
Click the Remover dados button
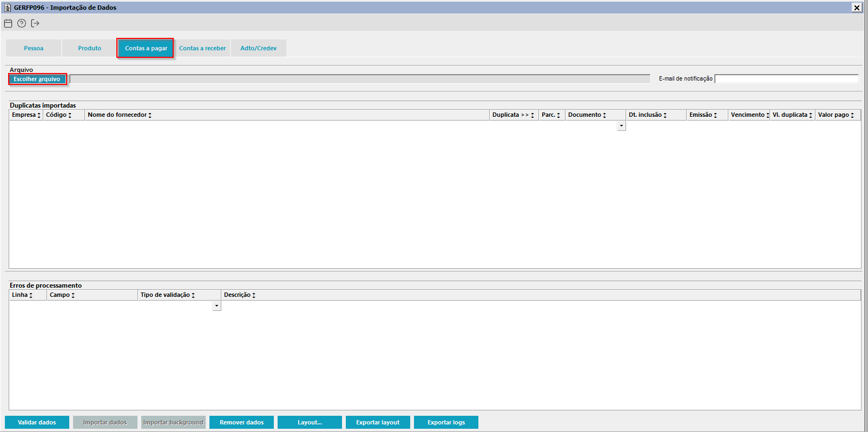(x=241, y=422)
